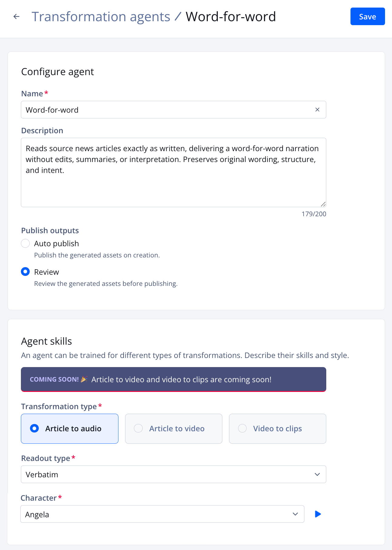Viewport: 392px width, 550px height.
Task: Choose the Article to video transformation
Action: tap(173, 429)
